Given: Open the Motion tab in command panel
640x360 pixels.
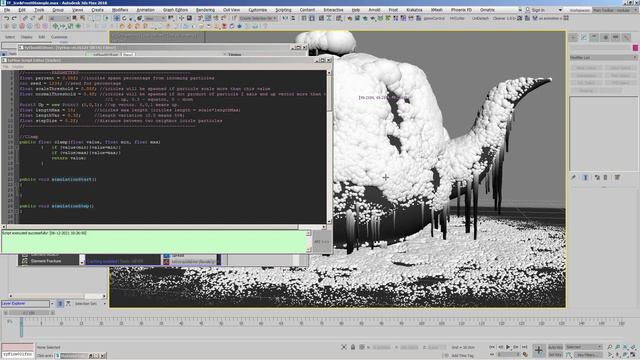Looking at the screenshot, I should click(x=605, y=37).
